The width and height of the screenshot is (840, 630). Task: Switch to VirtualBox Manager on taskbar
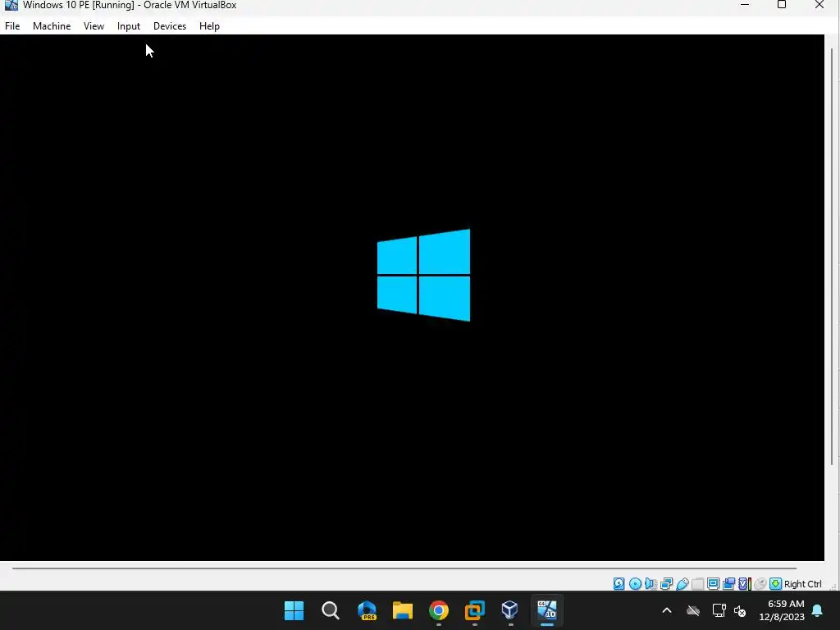(510, 610)
